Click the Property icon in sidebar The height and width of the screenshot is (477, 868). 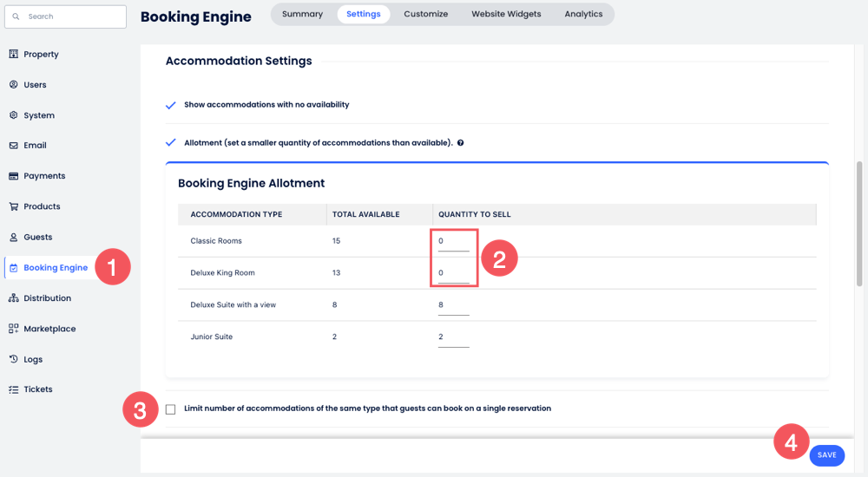[14, 54]
